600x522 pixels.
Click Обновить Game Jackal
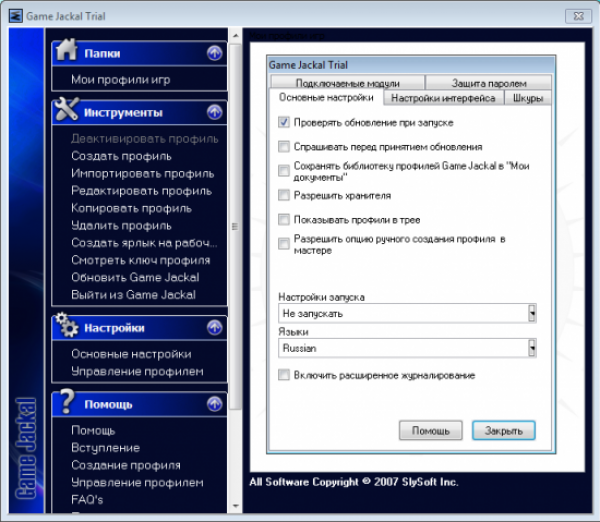[135, 277]
